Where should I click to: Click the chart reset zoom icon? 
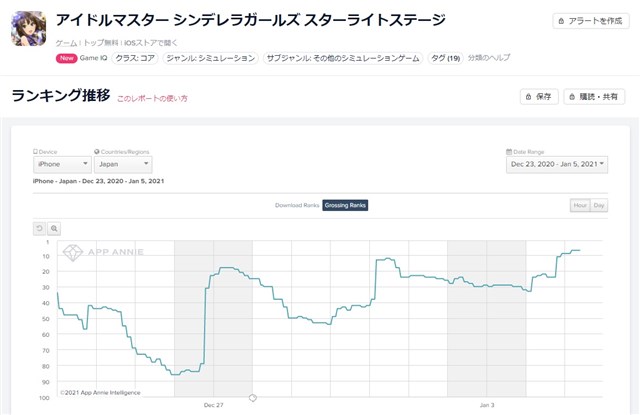40,228
